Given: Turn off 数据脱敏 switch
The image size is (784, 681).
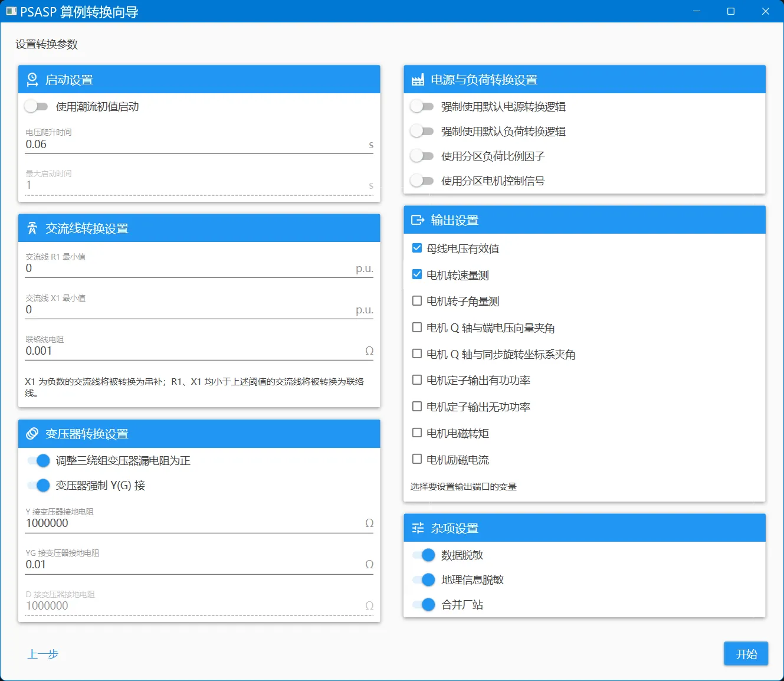Looking at the screenshot, I should pyautogui.click(x=424, y=555).
